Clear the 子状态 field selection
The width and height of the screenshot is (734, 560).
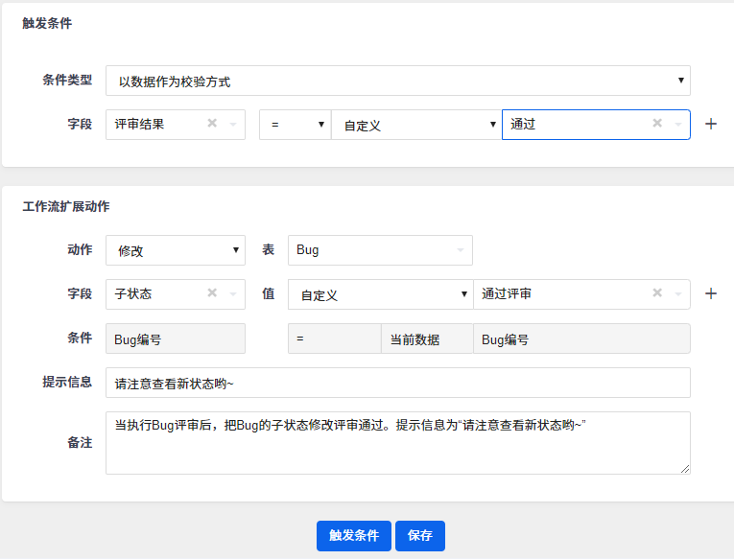(x=212, y=293)
